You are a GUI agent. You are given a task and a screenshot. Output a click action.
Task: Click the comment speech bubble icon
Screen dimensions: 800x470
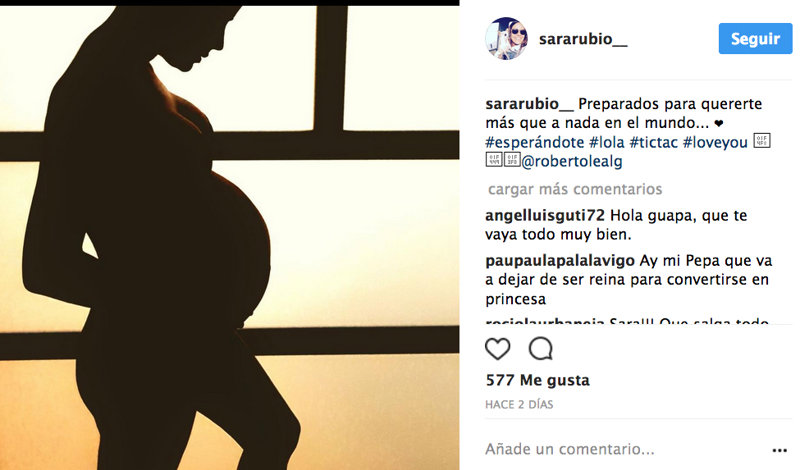pyautogui.click(x=540, y=349)
